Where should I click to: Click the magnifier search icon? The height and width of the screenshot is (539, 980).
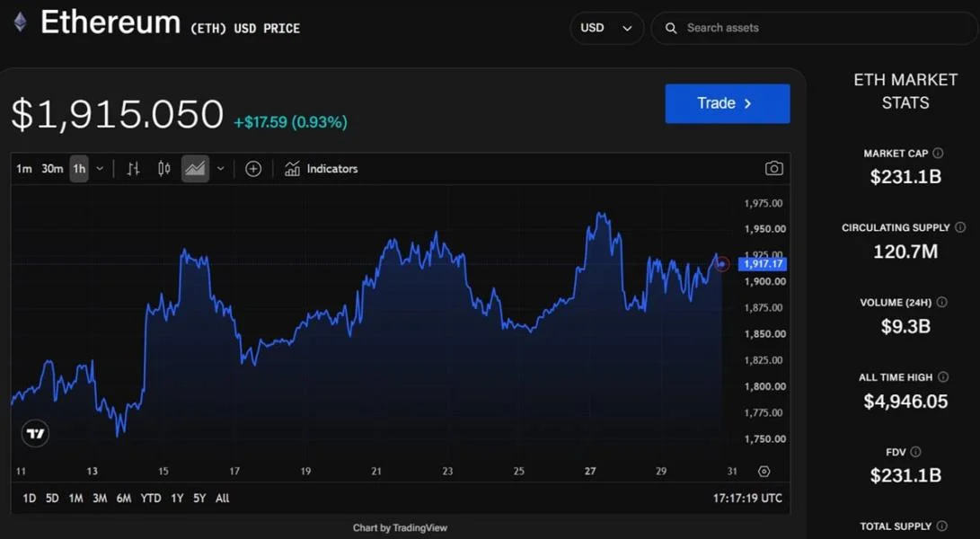pos(671,28)
